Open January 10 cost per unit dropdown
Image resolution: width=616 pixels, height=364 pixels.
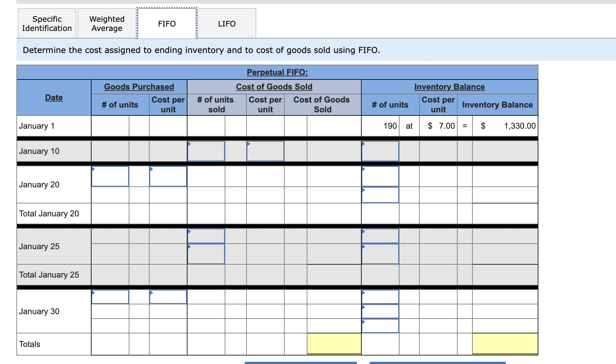pos(265,151)
